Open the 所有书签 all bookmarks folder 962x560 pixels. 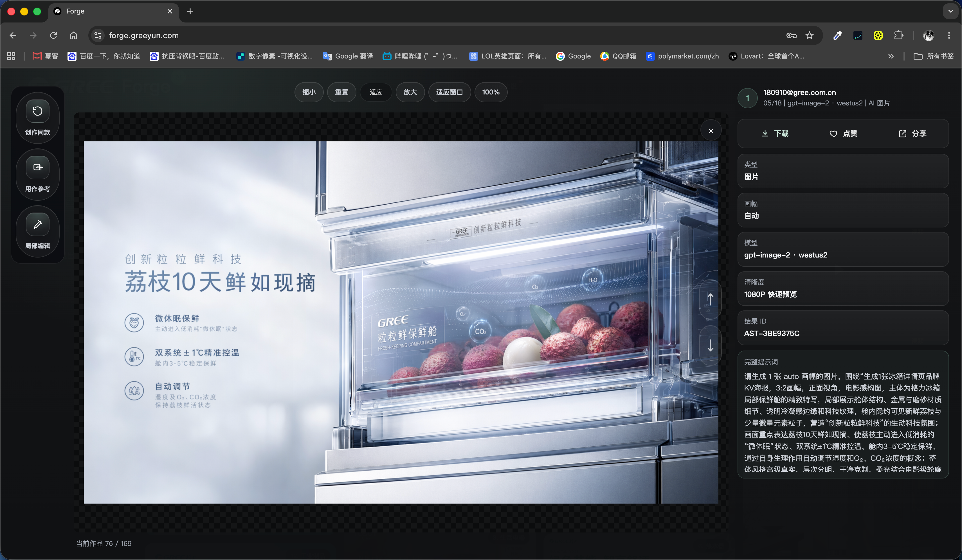coord(934,56)
